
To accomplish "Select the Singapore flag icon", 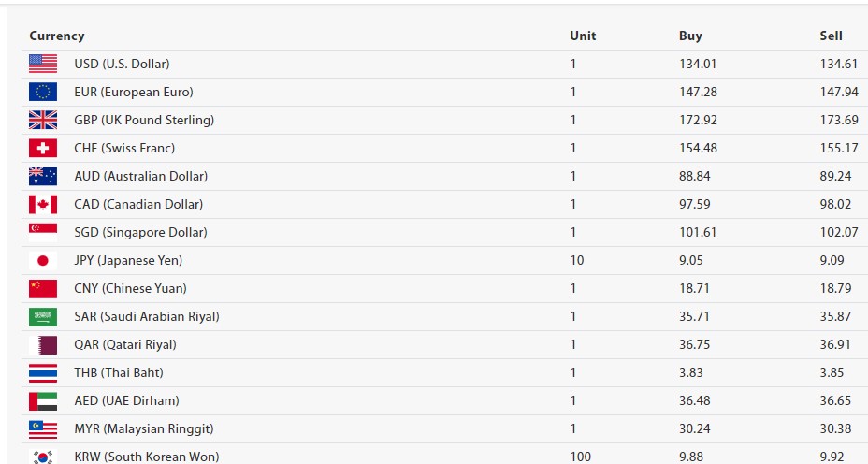I will (43, 232).
